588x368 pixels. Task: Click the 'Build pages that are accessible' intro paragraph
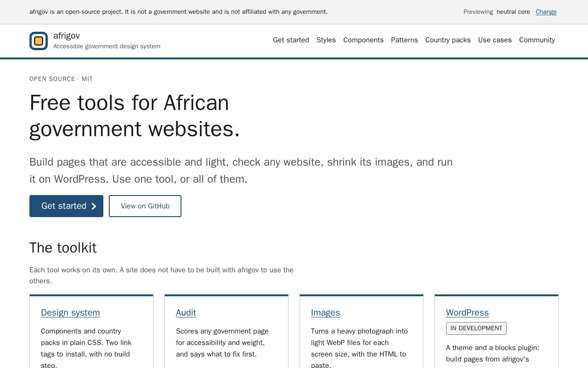click(241, 170)
